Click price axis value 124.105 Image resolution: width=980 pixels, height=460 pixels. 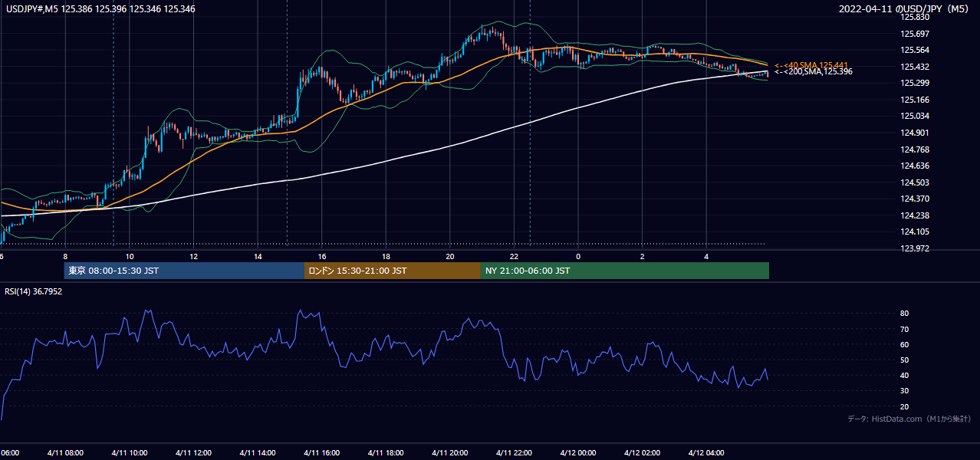click(915, 232)
